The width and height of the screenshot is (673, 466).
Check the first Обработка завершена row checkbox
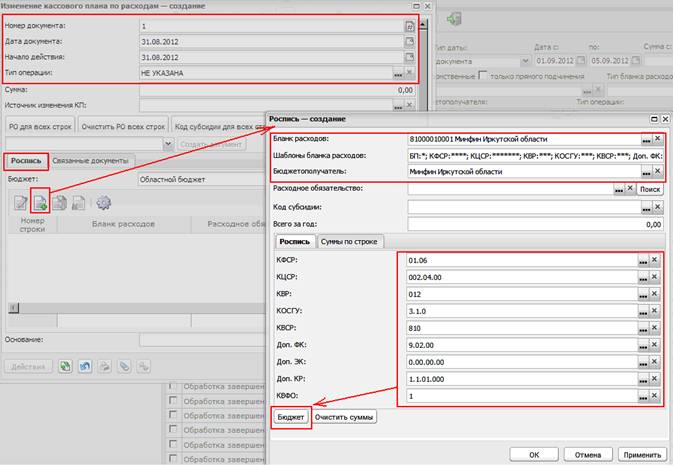tap(173, 386)
